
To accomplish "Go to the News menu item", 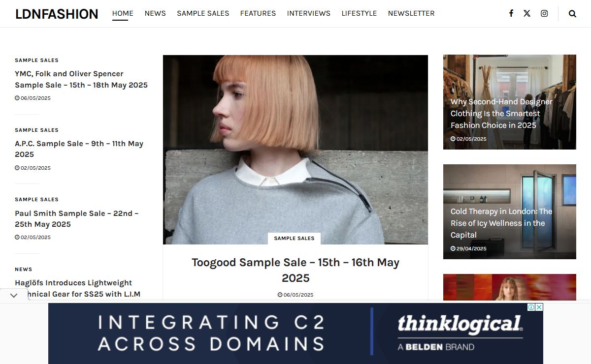I will [x=155, y=13].
